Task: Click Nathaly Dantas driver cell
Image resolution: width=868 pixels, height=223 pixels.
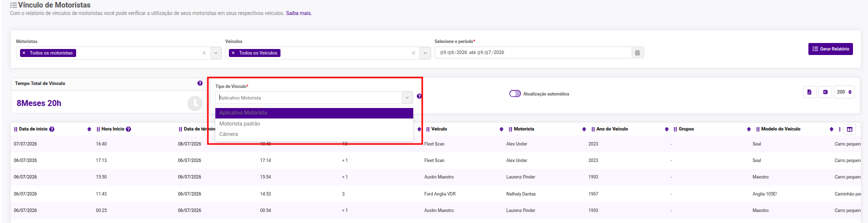Action: click(521, 194)
